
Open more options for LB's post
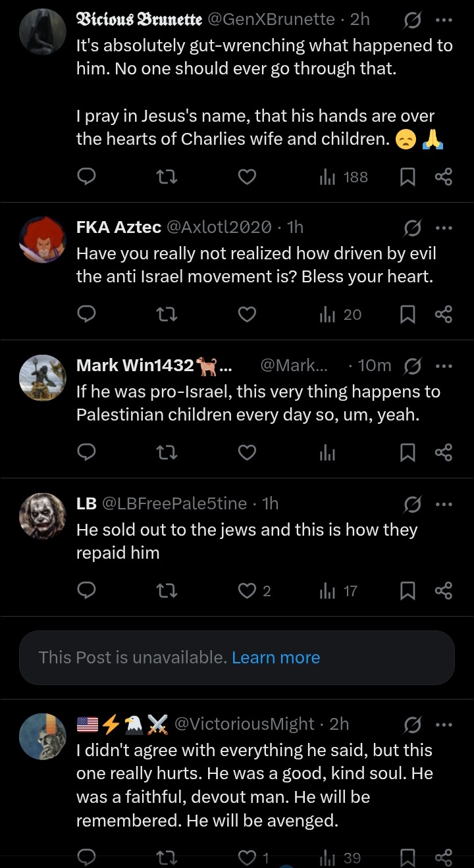point(444,504)
